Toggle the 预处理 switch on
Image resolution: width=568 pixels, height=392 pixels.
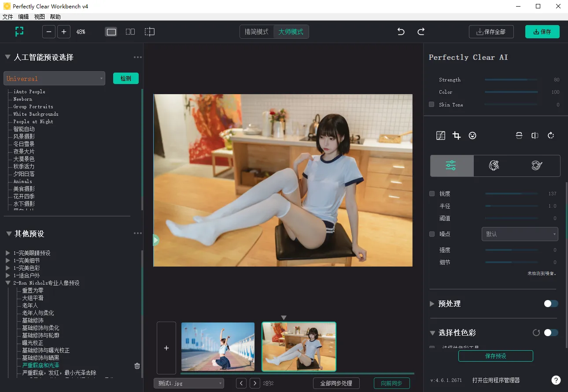(x=551, y=304)
